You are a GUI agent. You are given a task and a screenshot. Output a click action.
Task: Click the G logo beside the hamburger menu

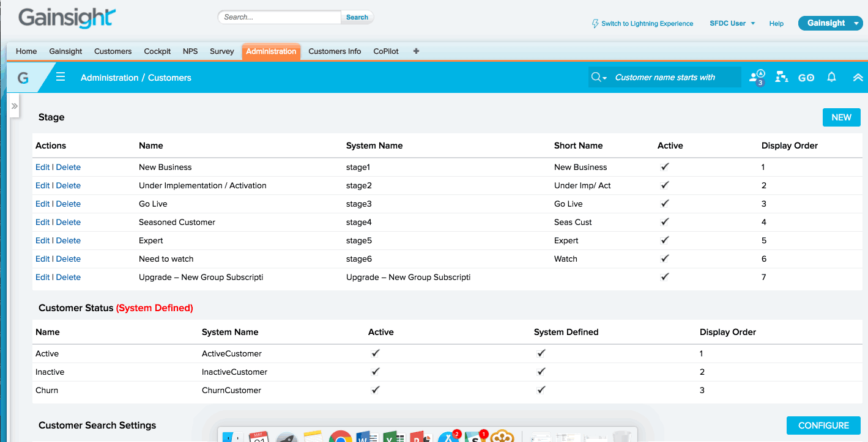tap(23, 78)
